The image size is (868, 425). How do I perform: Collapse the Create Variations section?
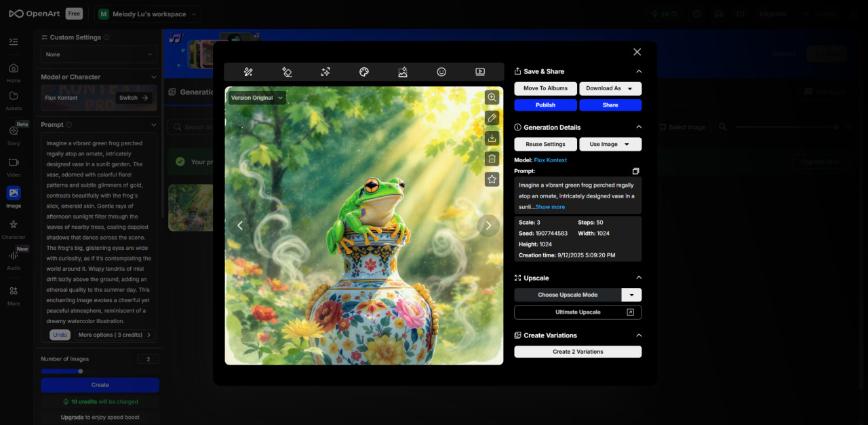coord(638,335)
